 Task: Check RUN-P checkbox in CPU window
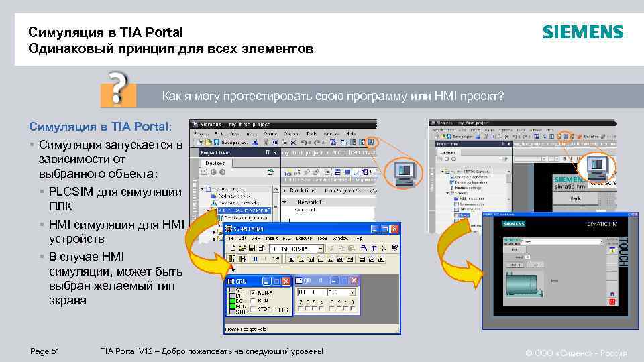pyautogui.click(x=253, y=293)
